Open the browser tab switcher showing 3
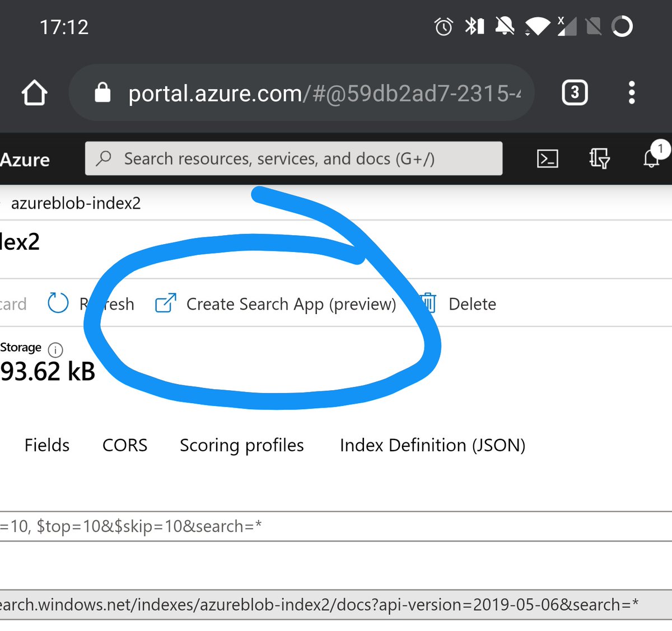Viewport: 672px width, 631px height. point(575,93)
